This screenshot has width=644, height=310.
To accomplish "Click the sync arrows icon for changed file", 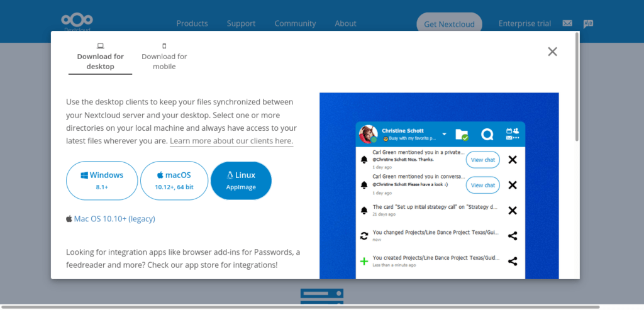I will pos(364,236).
